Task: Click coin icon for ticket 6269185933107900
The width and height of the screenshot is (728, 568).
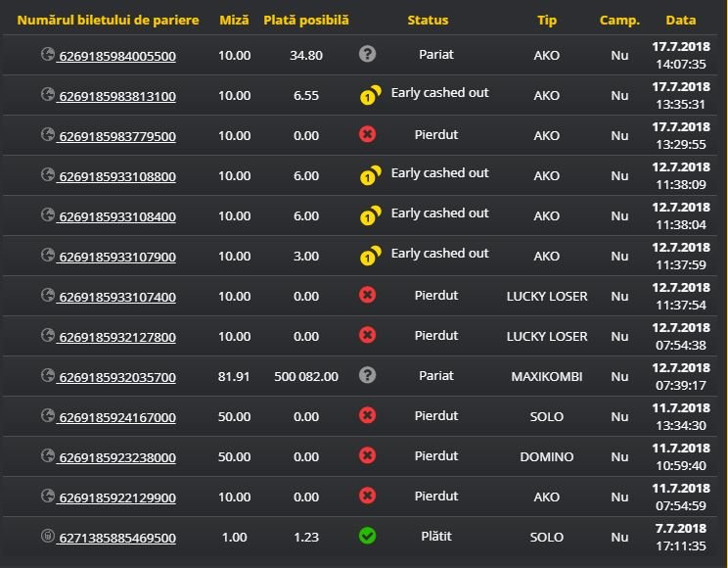Action: [368, 257]
